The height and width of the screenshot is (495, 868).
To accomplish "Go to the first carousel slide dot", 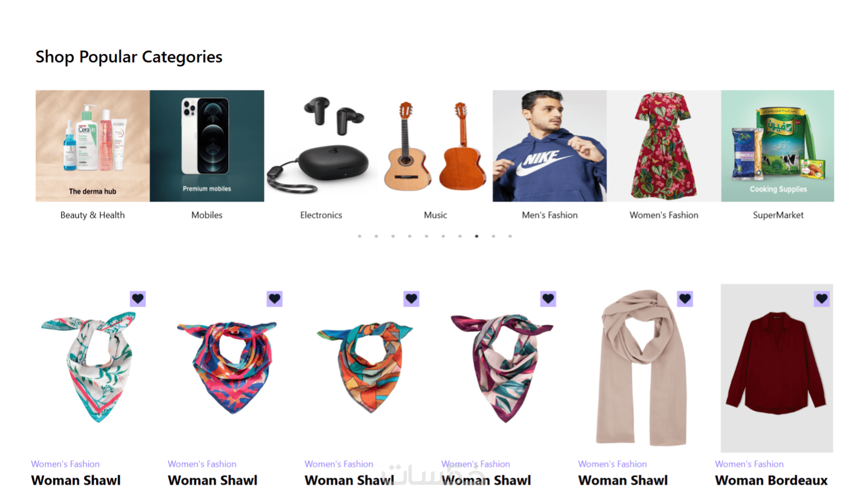I will [x=360, y=236].
